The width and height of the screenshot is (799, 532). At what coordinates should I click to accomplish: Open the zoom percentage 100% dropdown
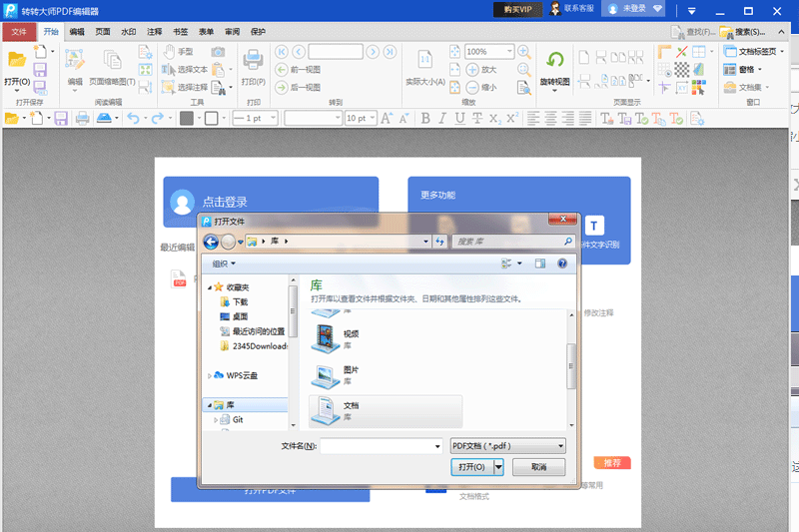[x=509, y=52]
